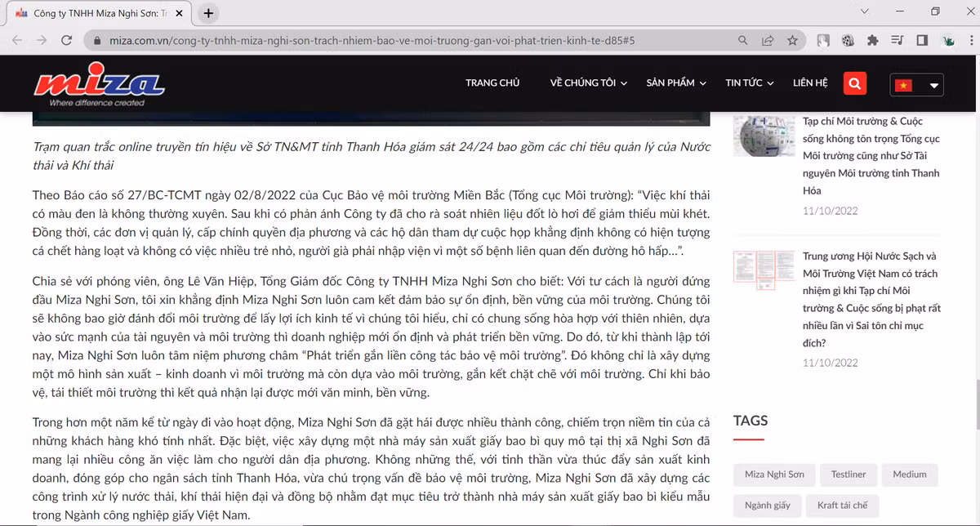Bookmark this page using the star icon
This screenshot has height=526, width=980.
[x=792, y=39]
